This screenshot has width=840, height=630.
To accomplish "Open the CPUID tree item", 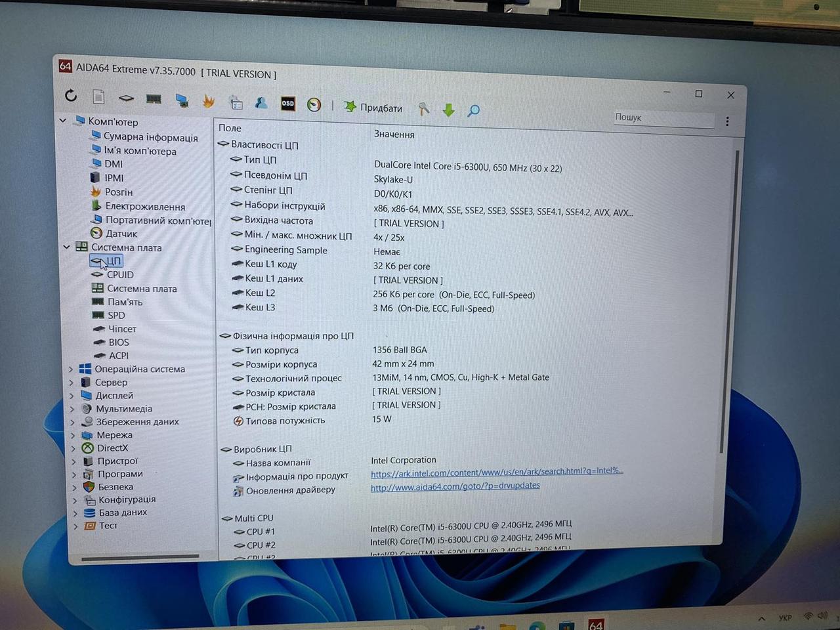I will click(x=120, y=274).
